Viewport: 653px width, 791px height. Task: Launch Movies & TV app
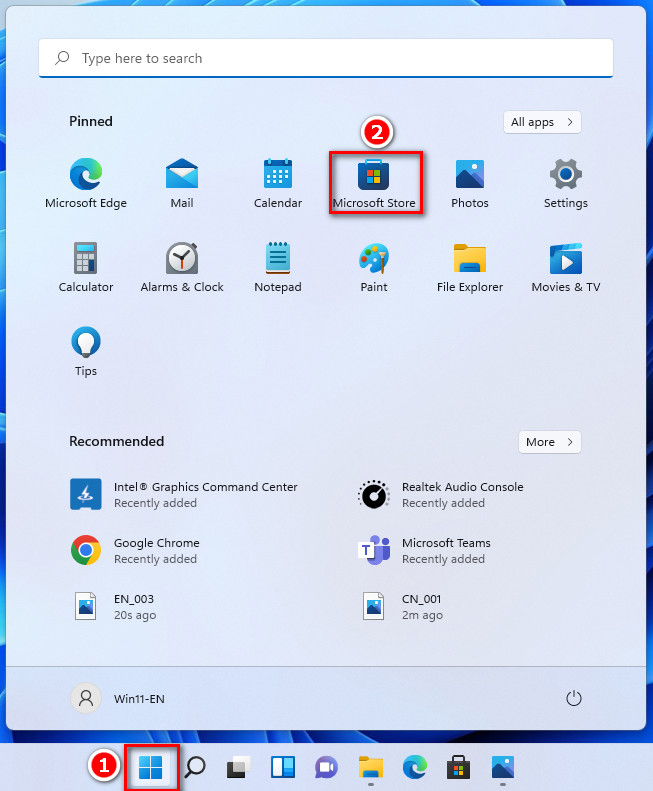[x=566, y=267]
